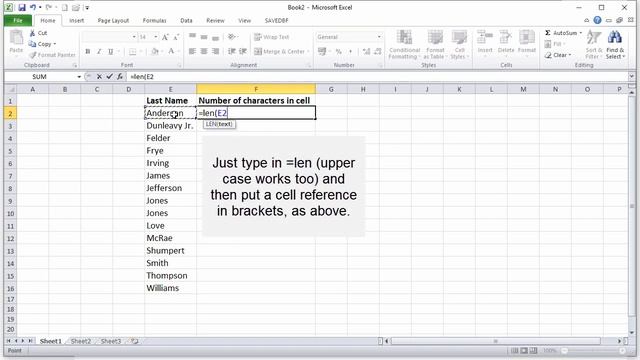This screenshot has width=640, height=360.
Task: Click the zoom slider in status bar
Action: (x=593, y=351)
